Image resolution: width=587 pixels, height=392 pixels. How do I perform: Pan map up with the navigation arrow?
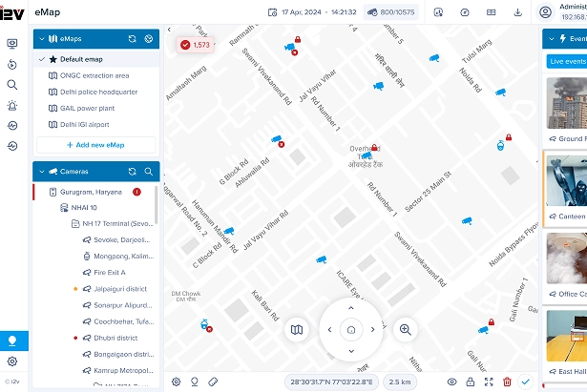click(351, 308)
